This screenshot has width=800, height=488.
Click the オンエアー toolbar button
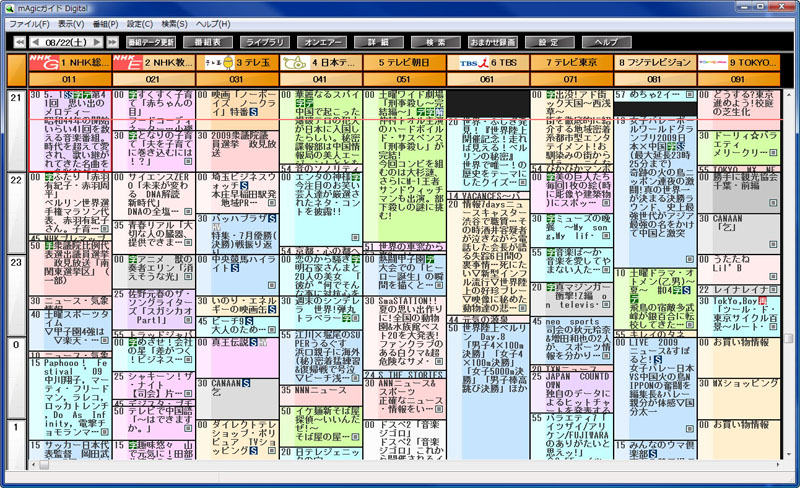(x=322, y=42)
